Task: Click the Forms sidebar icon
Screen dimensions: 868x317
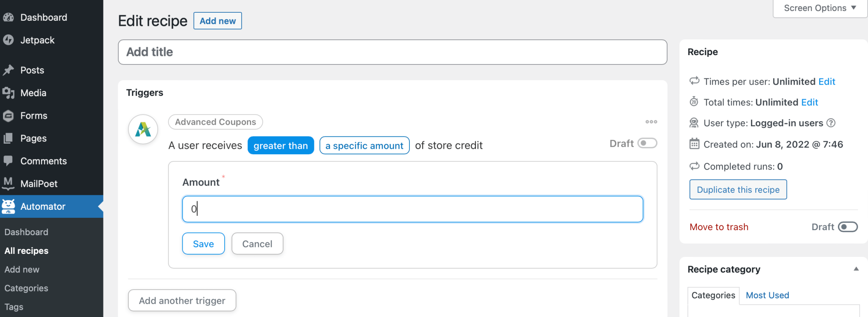Action: pos(8,116)
